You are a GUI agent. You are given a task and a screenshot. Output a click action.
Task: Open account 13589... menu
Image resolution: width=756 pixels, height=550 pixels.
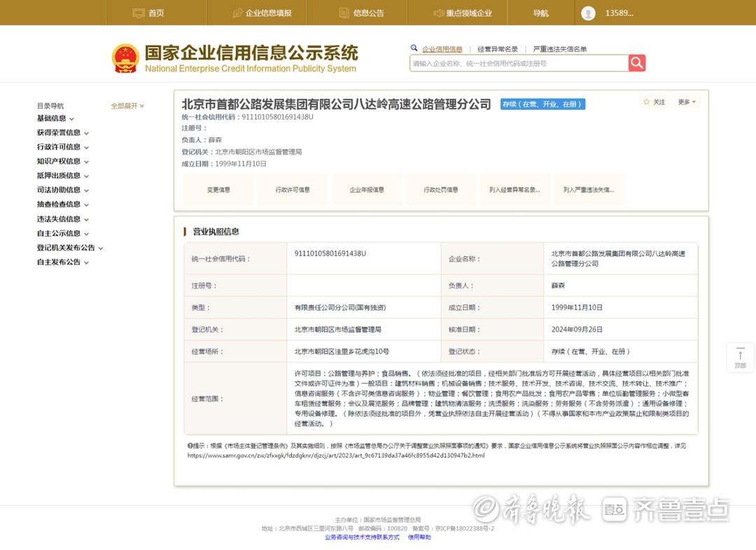619,13
